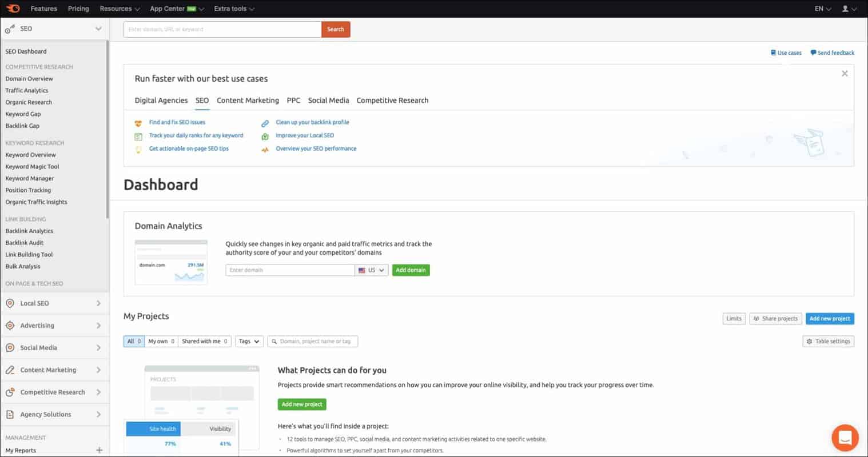
Task: Switch to the Content Marketing use case tab
Action: coord(248,101)
